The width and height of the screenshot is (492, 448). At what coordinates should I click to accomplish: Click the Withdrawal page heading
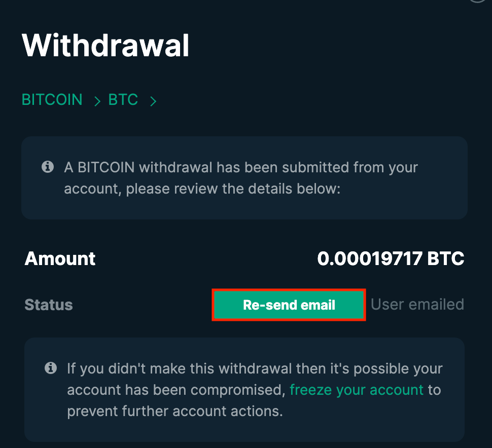[x=106, y=46]
